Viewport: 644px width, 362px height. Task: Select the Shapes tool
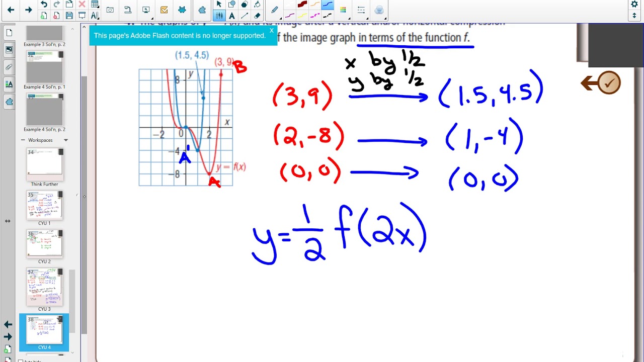pyautogui.click(x=231, y=5)
